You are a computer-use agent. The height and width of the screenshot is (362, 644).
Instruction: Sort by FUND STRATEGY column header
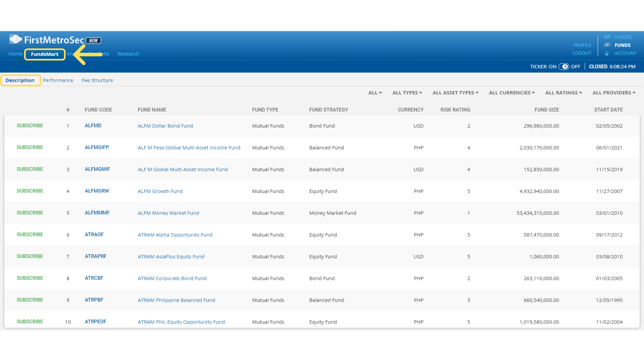coord(328,110)
